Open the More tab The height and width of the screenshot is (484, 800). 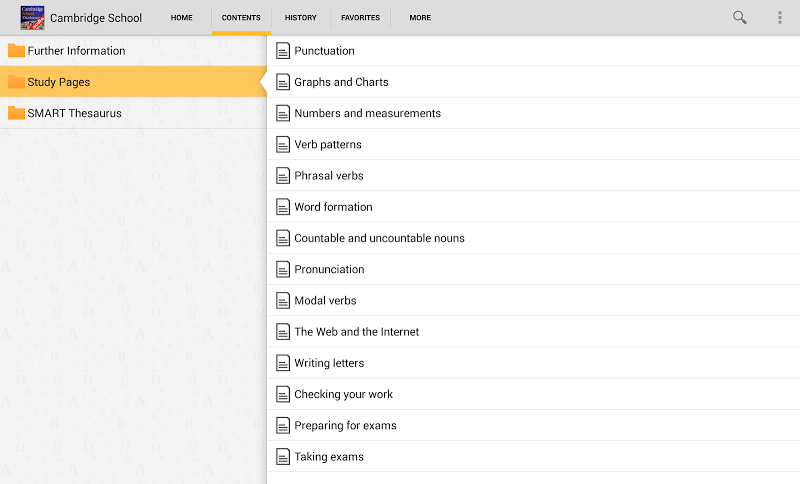coord(420,18)
